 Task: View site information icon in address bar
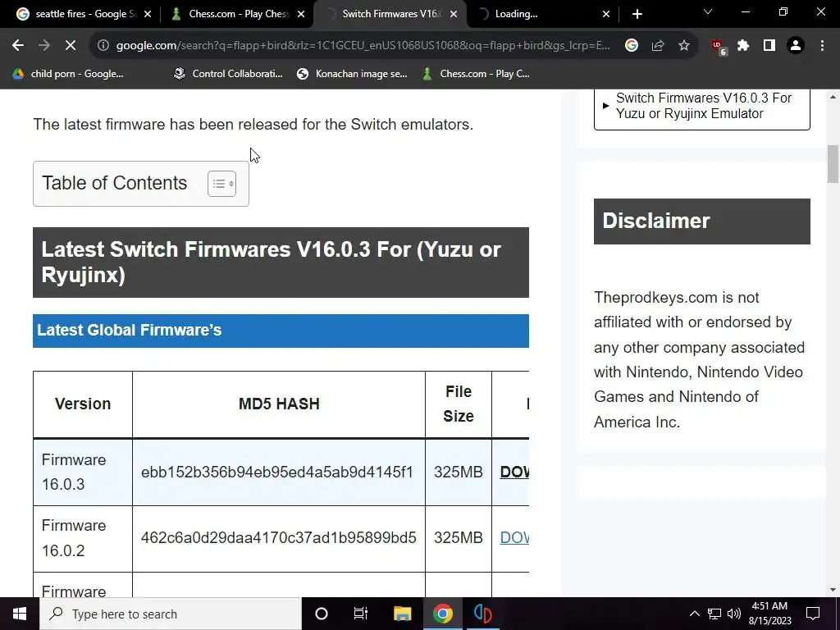(x=103, y=46)
